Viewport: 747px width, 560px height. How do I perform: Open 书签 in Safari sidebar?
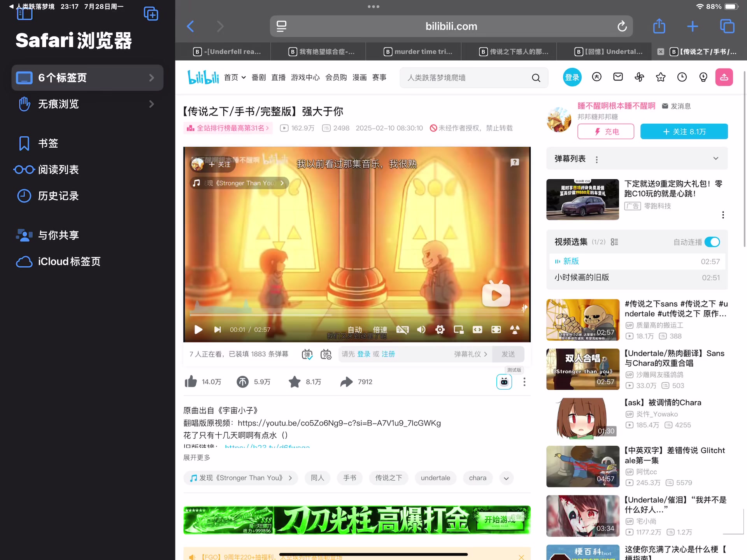click(88, 143)
